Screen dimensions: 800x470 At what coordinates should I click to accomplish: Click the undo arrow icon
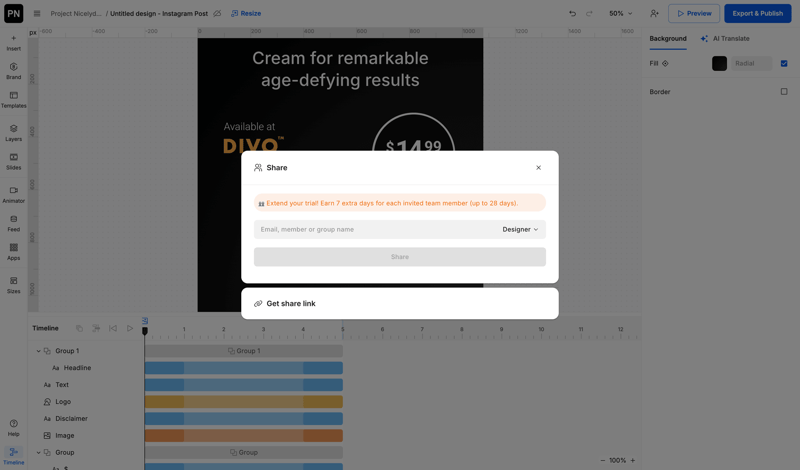(572, 13)
